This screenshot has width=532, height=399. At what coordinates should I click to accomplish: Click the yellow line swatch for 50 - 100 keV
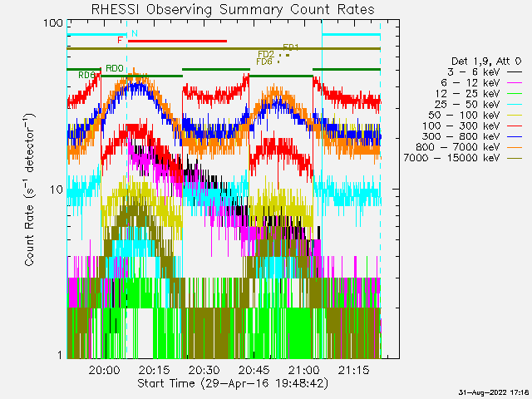click(x=515, y=115)
